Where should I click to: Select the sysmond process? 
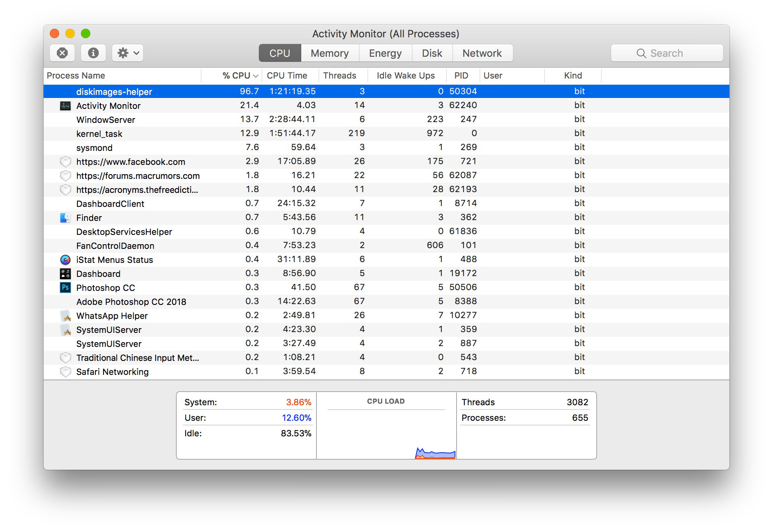(386, 148)
